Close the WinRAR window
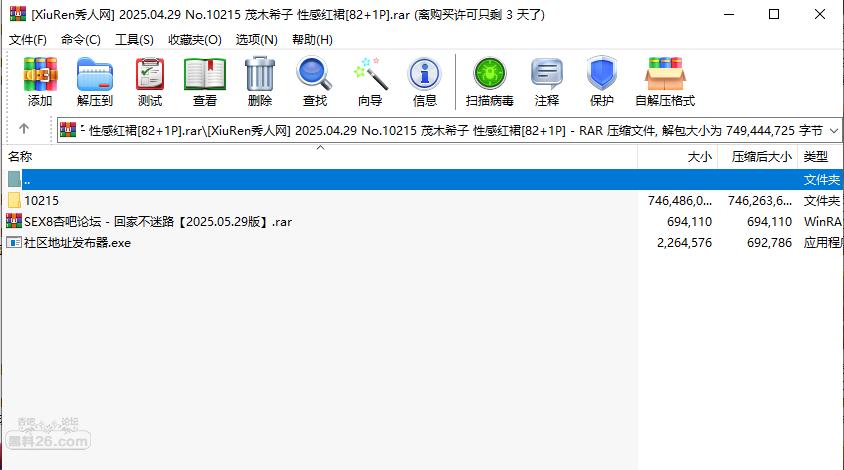The width and height of the screenshot is (844, 470). pyautogui.click(x=820, y=14)
